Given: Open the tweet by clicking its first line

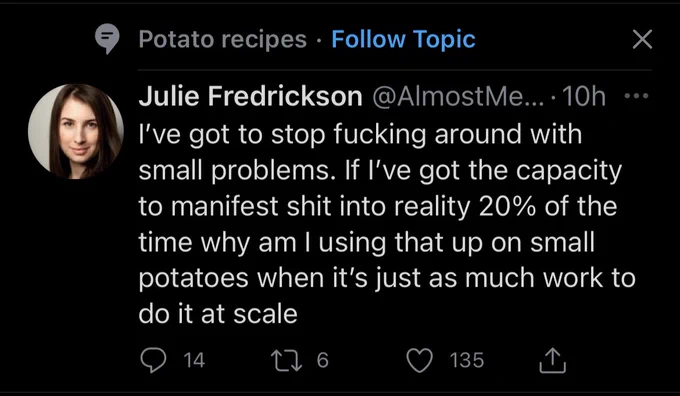Looking at the screenshot, I should tap(360, 134).
